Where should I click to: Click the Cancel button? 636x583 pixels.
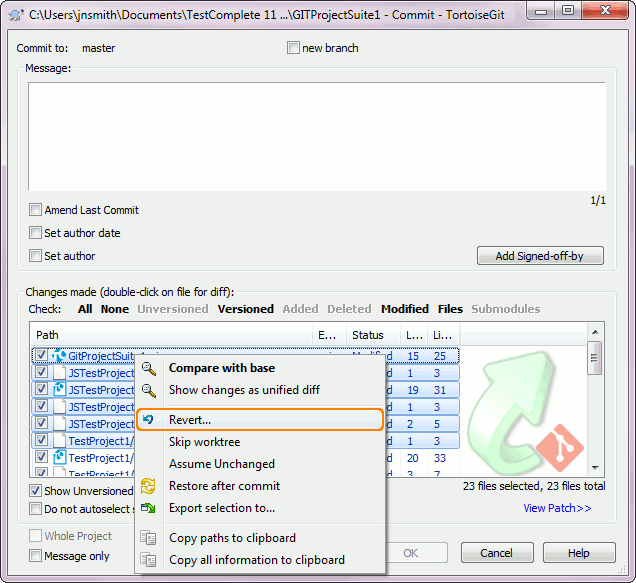pyautogui.click(x=497, y=553)
